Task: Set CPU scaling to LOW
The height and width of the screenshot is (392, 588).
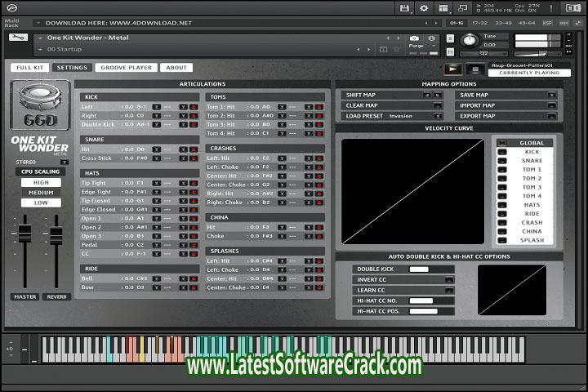Action: [x=41, y=203]
